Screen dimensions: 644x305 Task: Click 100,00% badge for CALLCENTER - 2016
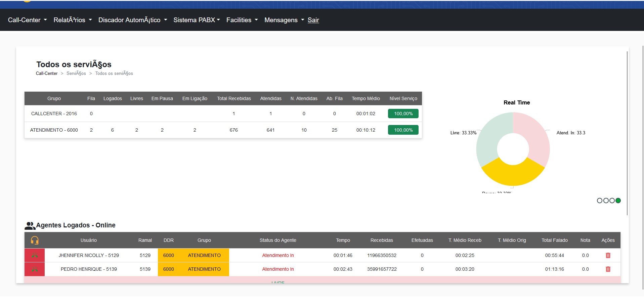pyautogui.click(x=403, y=114)
